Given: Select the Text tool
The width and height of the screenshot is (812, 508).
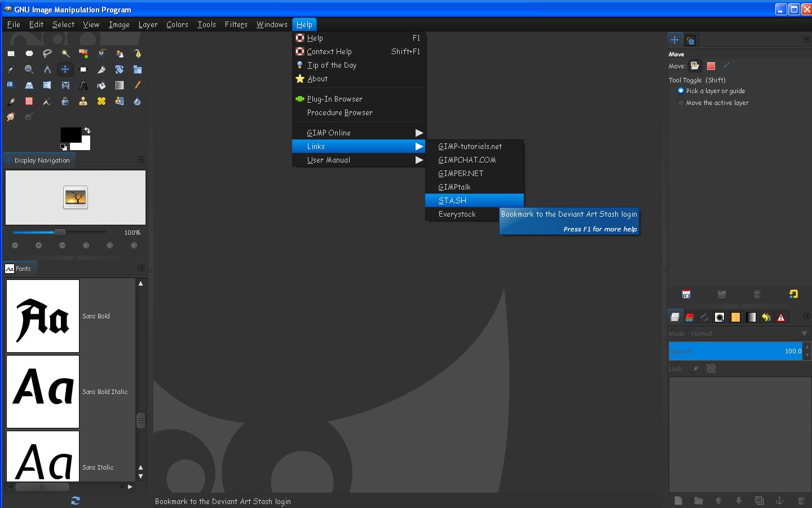Looking at the screenshot, I should click(83, 85).
